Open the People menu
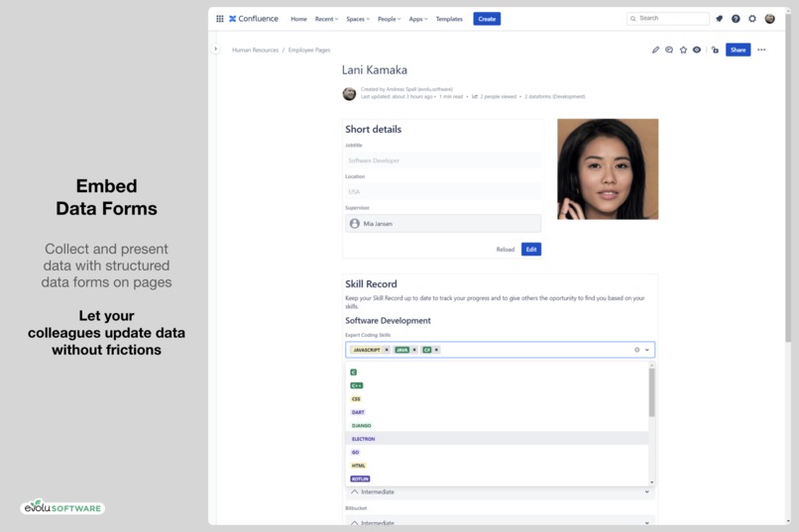The width and height of the screenshot is (799, 532). coord(389,19)
